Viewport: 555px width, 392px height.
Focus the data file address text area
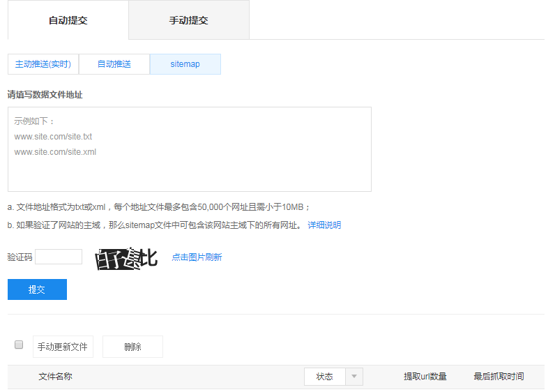pyautogui.click(x=189, y=149)
